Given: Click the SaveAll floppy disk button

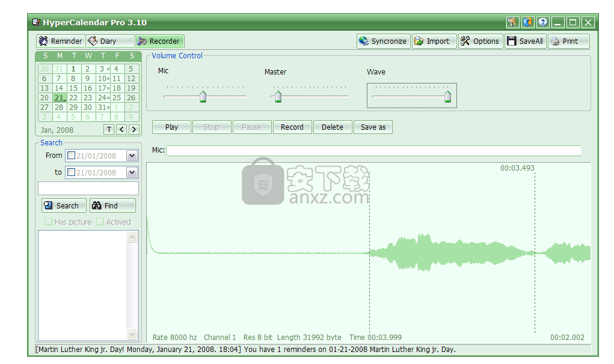Looking at the screenshot, I should [x=526, y=41].
